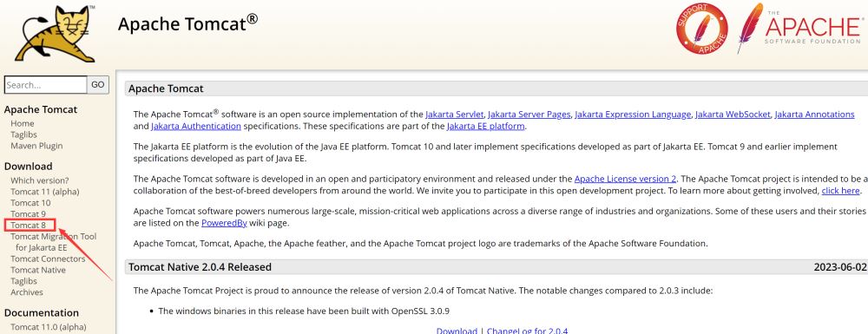
Task: Open the PoweredBy wiki link
Action: click(x=224, y=224)
